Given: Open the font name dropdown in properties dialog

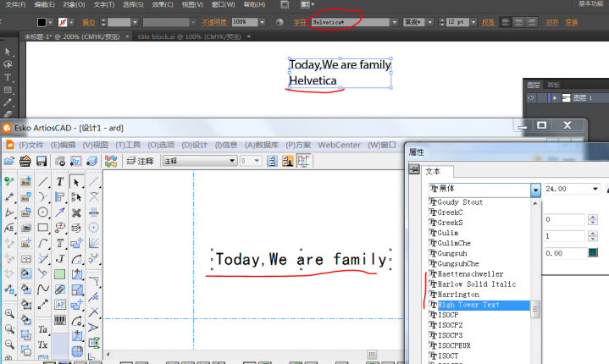Looking at the screenshot, I should [535, 190].
